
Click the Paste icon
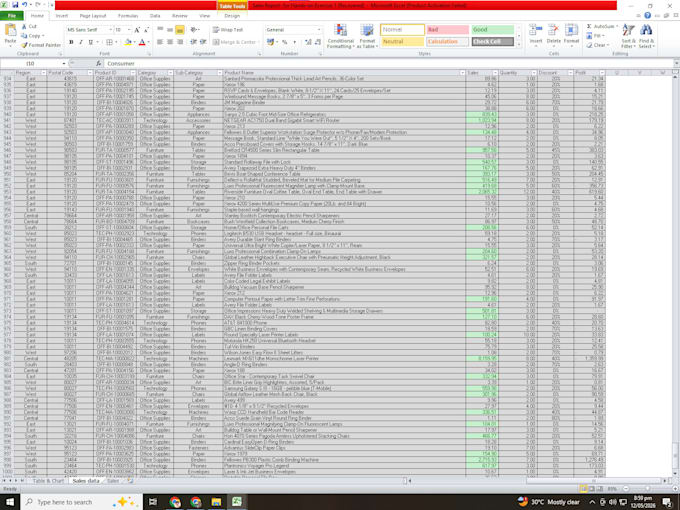10,32
